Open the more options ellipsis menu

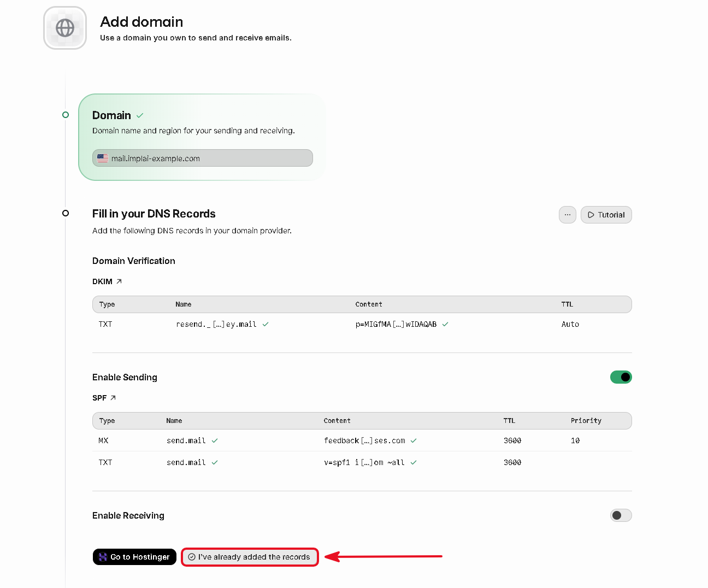(568, 215)
